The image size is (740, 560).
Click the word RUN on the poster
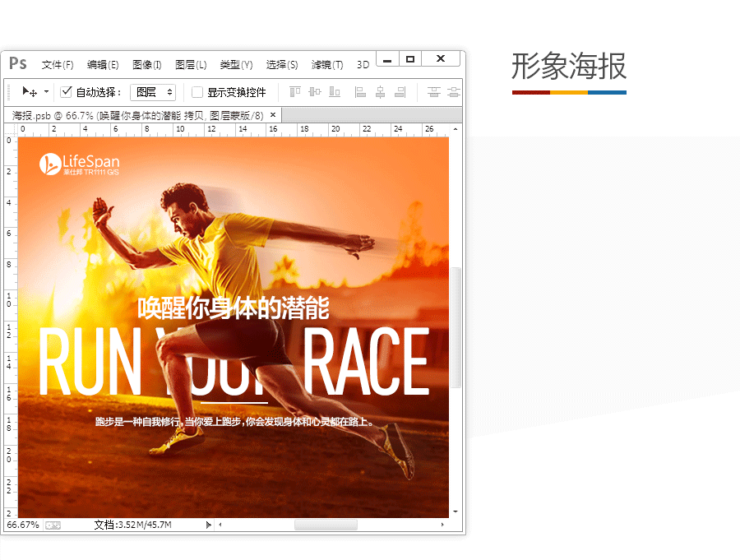tap(90, 361)
